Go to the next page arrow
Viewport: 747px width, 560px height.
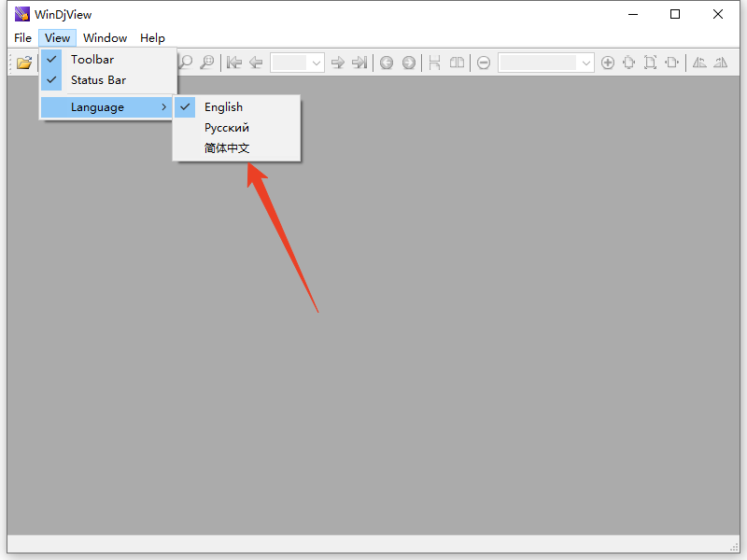(x=338, y=63)
